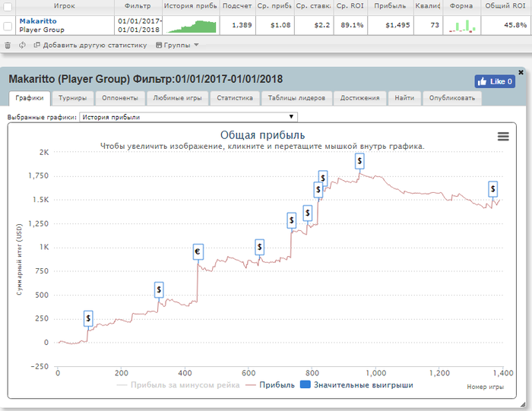
Task: Sort by the Игрок column header
Action: [x=65, y=6]
